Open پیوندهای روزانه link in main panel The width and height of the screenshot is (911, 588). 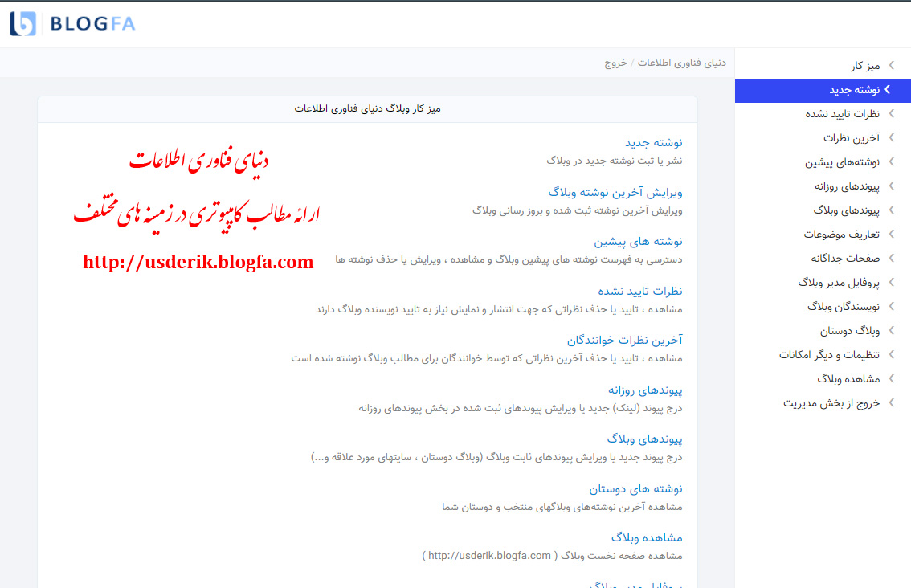click(x=645, y=390)
